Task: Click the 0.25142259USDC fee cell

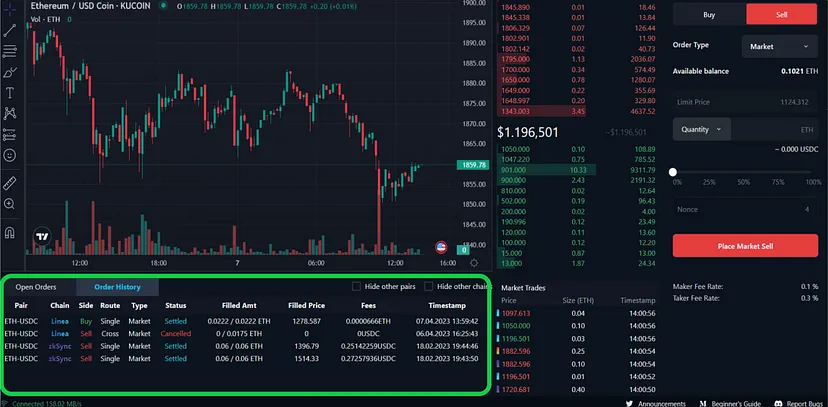Action: coord(368,346)
